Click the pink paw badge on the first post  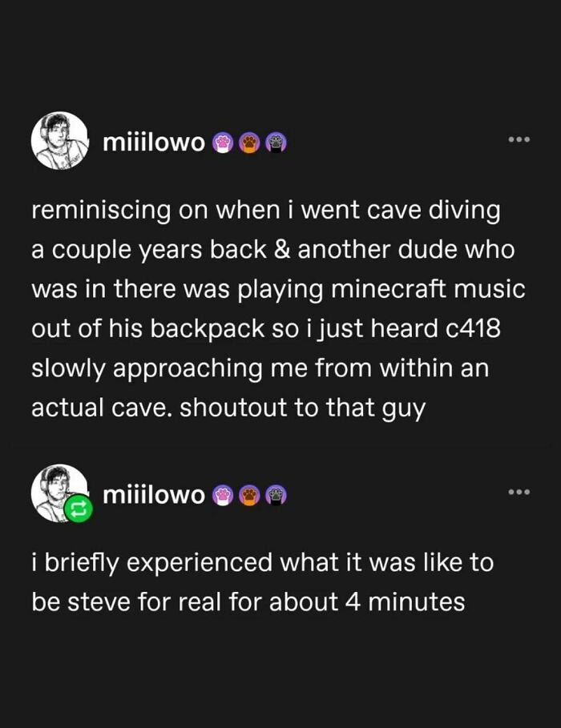[223, 142]
